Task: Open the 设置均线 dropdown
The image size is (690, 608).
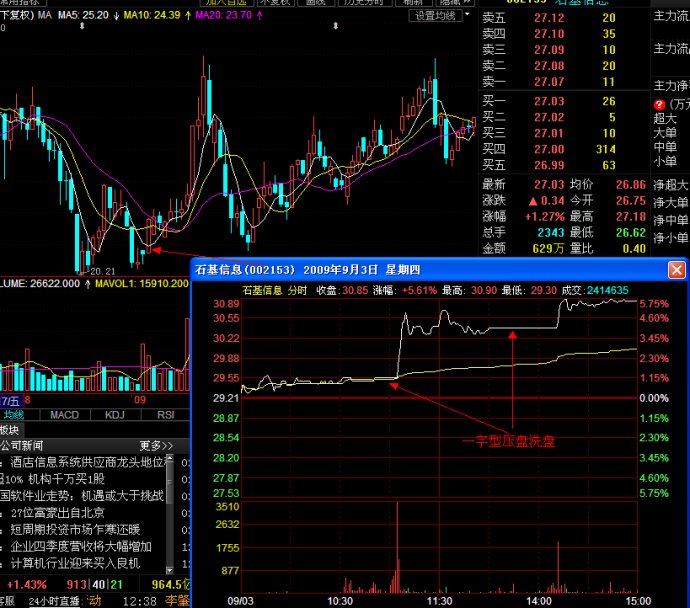Action: click(434, 16)
